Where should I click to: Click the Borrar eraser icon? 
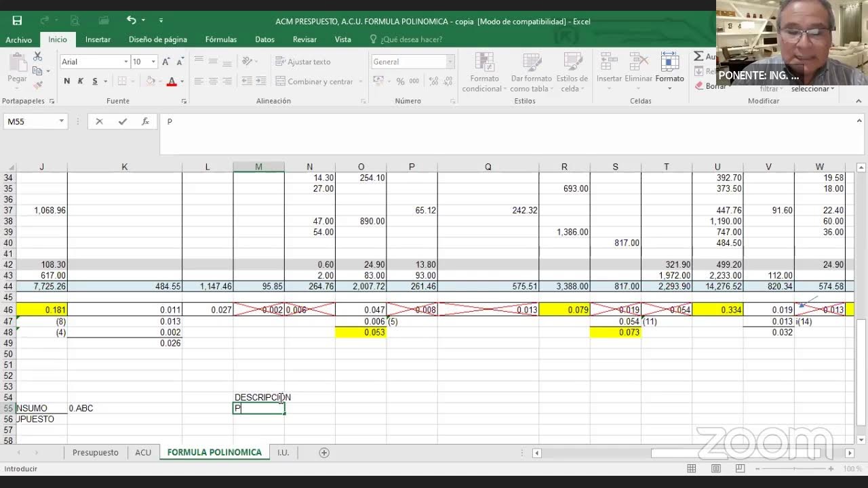[698, 86]
